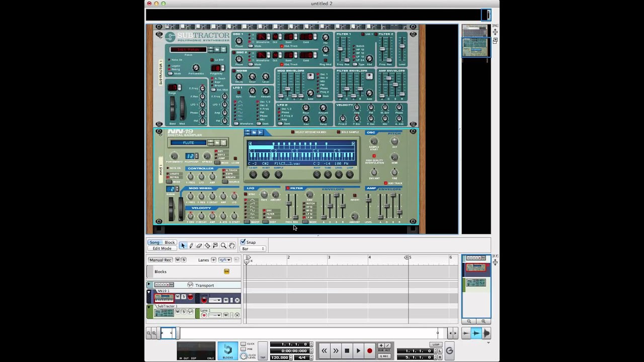Select the Mute tool
This screenshot has width=644, height=362.
[215, 245]
